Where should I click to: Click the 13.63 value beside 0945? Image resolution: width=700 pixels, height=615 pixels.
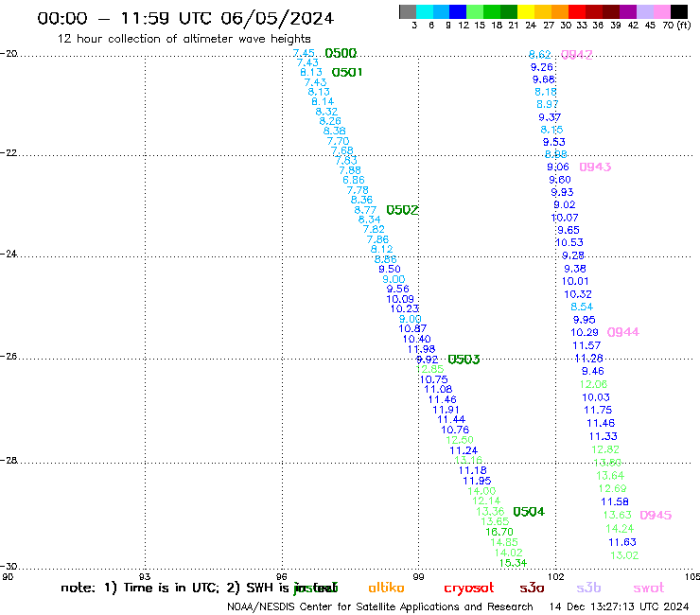click(x=618, y=516)
